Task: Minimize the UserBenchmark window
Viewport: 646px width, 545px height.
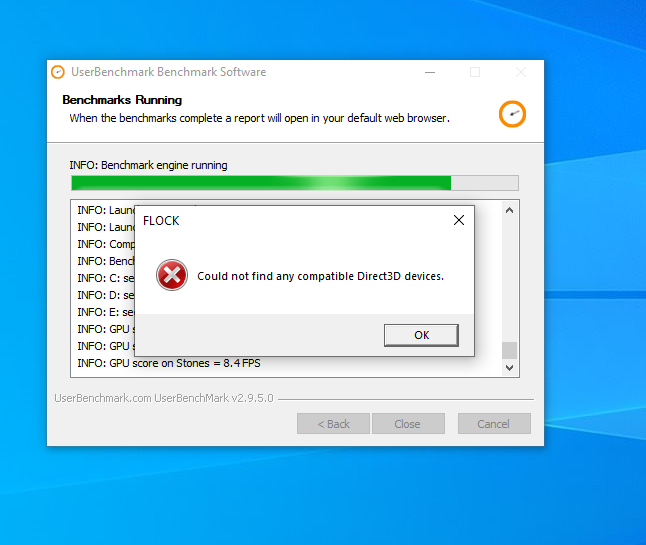Action: [x=430, y=73]
